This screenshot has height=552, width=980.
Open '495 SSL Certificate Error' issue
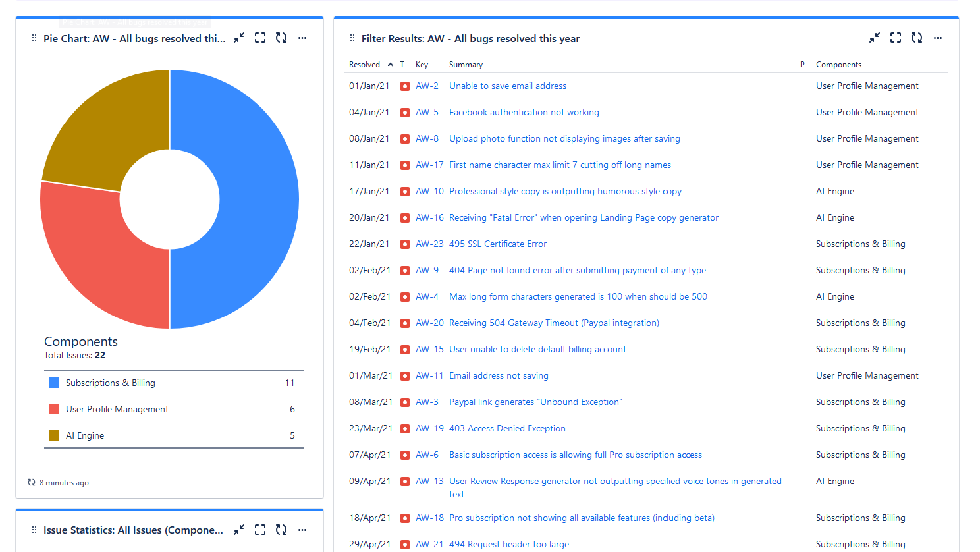pyautogui.click(x=498, y=244)
